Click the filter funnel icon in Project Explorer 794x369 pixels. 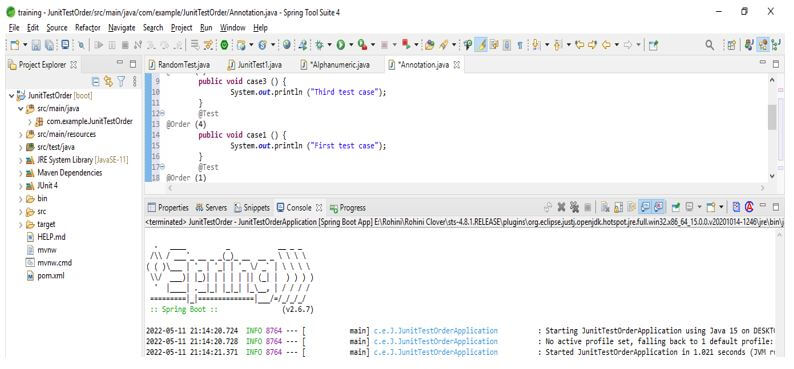121,81
